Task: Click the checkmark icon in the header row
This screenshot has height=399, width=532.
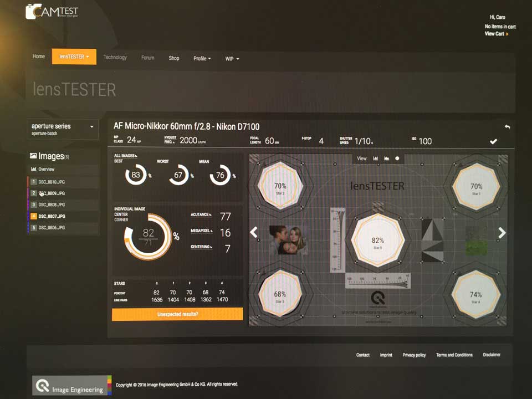Action: (494, 141)
